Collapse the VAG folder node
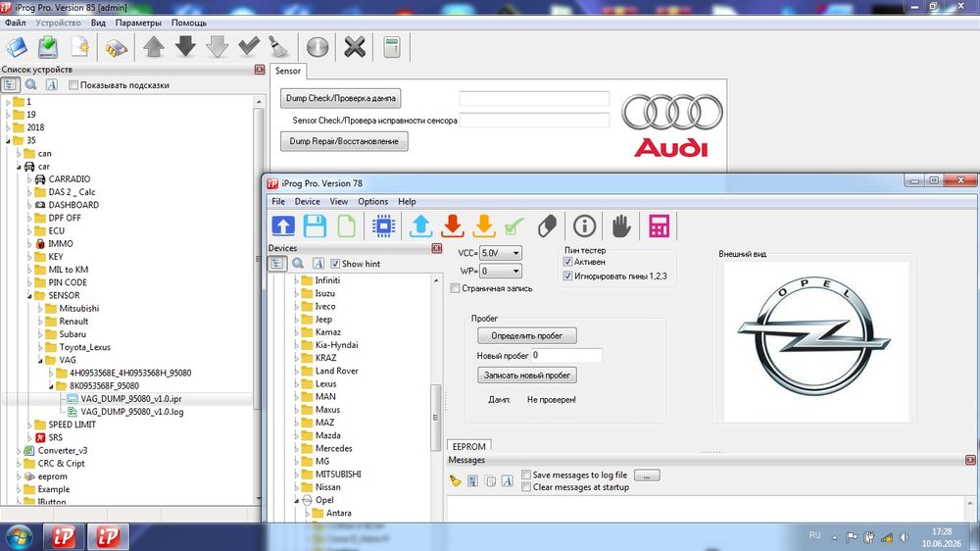 40,360
